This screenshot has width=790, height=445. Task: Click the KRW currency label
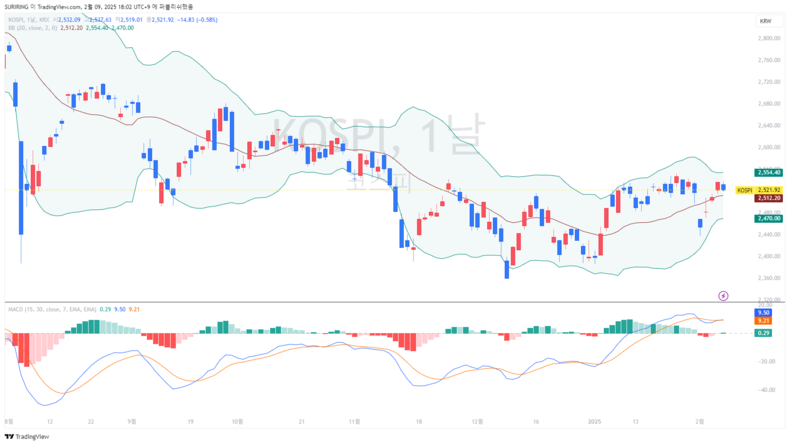[765, 21]
